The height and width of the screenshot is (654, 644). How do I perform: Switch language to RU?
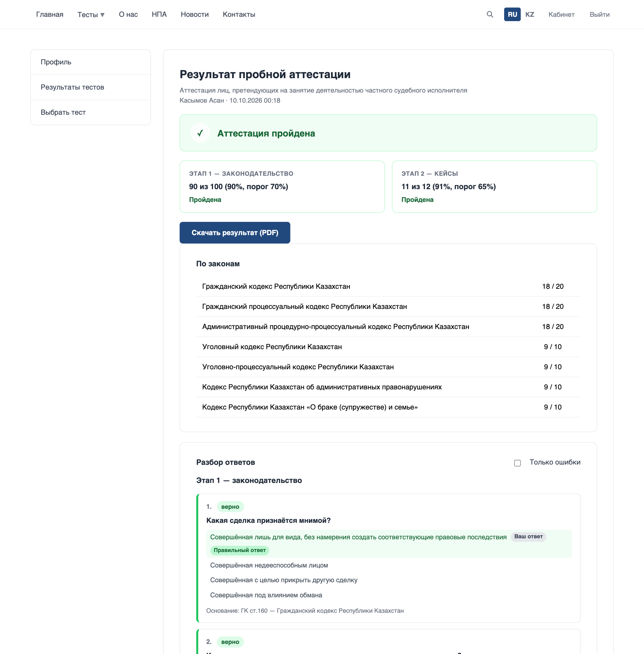click(512, 14)
